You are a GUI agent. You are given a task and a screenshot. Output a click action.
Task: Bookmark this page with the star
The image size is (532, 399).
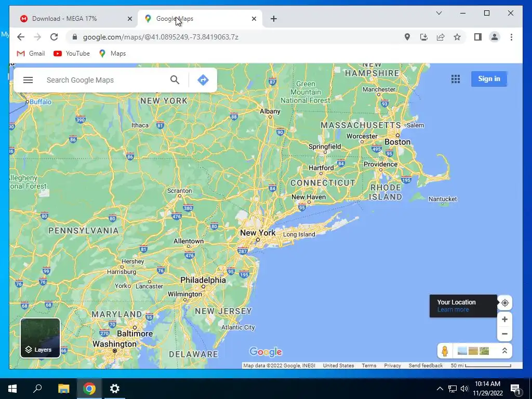pos(457,37)
